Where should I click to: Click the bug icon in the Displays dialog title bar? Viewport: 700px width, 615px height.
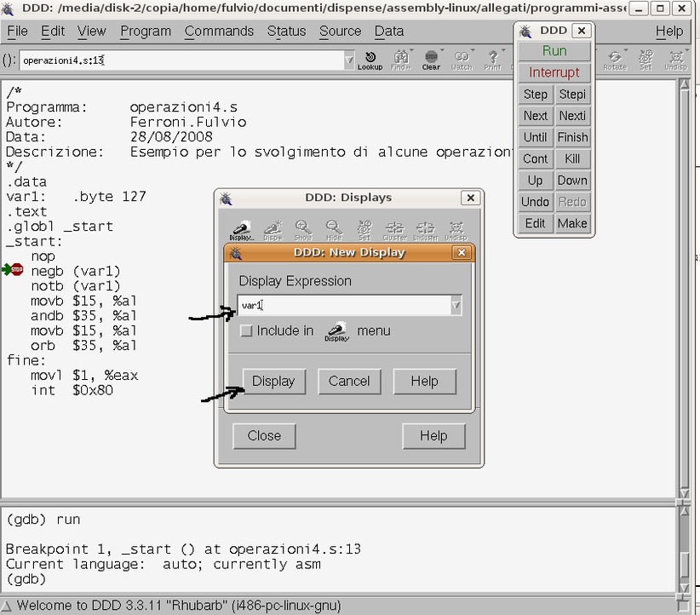[226, 198]
